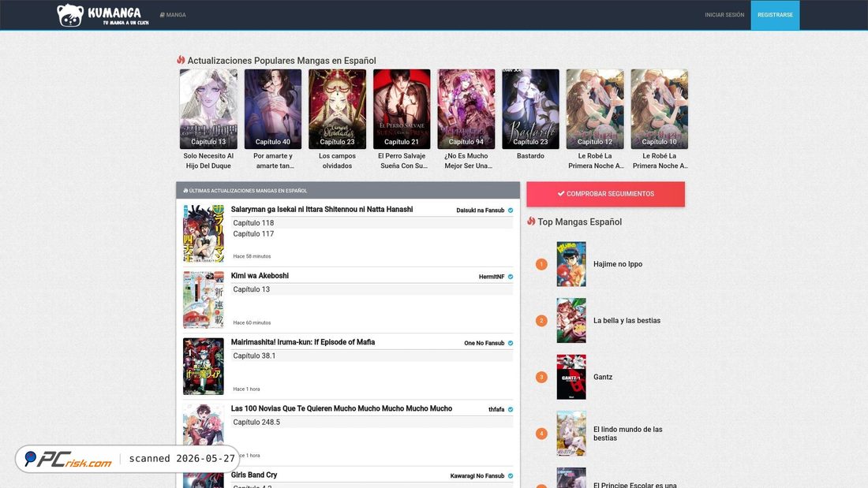Open the Iniciar Sesión link
Viewport: 868px width, 488px height.
pos(724,15)
